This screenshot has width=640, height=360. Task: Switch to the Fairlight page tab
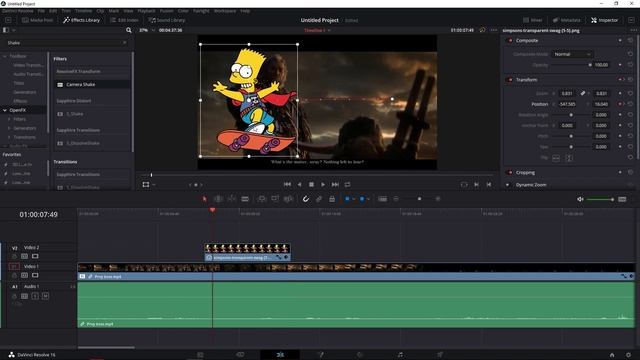[x=400, y=355]
